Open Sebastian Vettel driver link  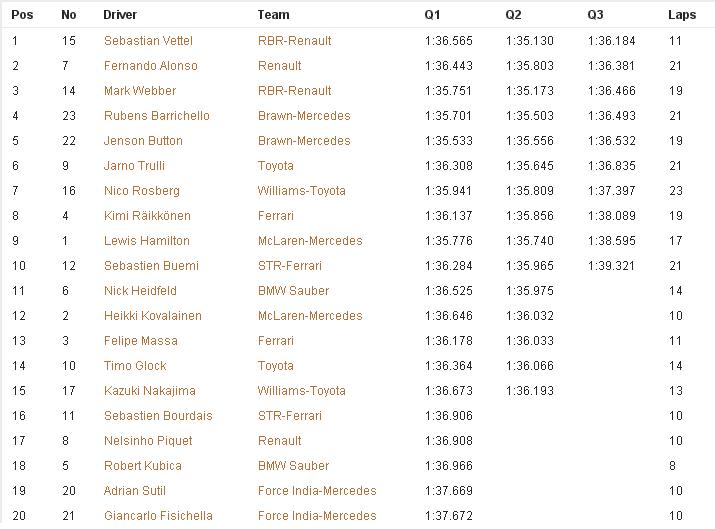(148, 41)
